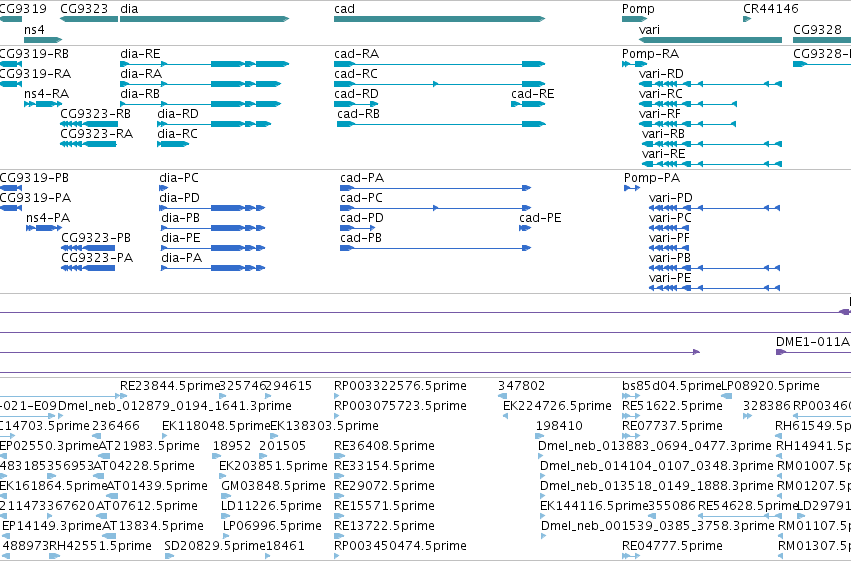Click the Pomp gene label
851x561 pixels.
tap(638, 9)
